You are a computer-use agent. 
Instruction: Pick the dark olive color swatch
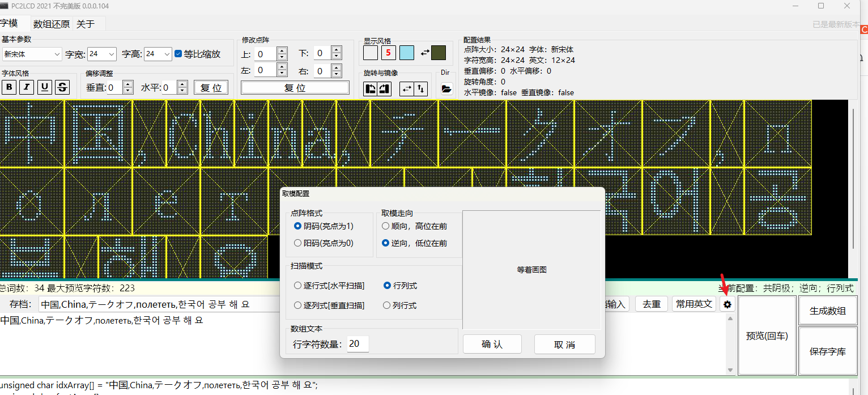pos(439,53)
